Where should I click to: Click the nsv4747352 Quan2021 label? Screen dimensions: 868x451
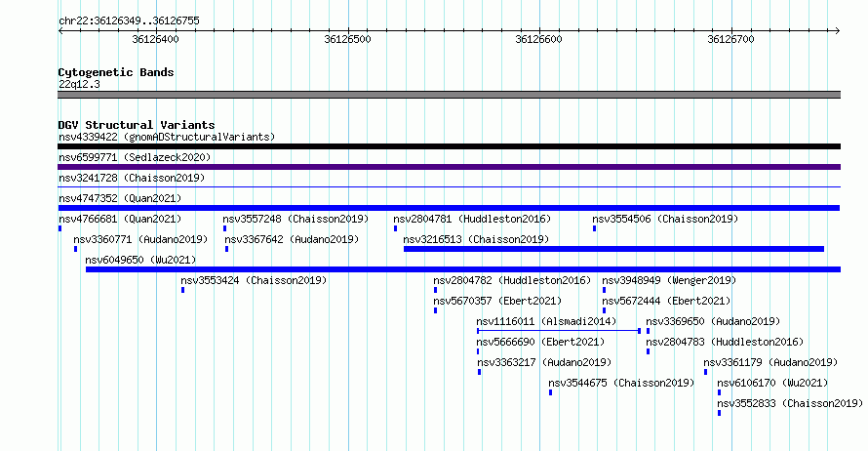120,198
